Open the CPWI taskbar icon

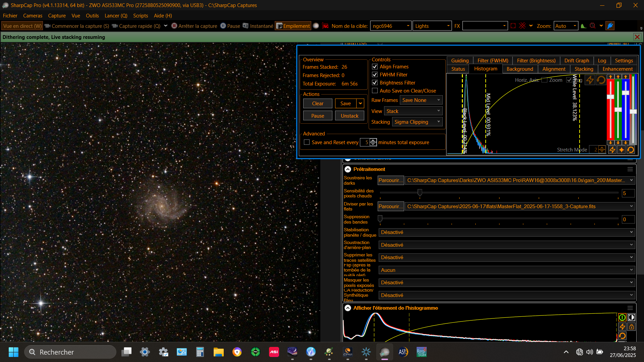(348, 352)
